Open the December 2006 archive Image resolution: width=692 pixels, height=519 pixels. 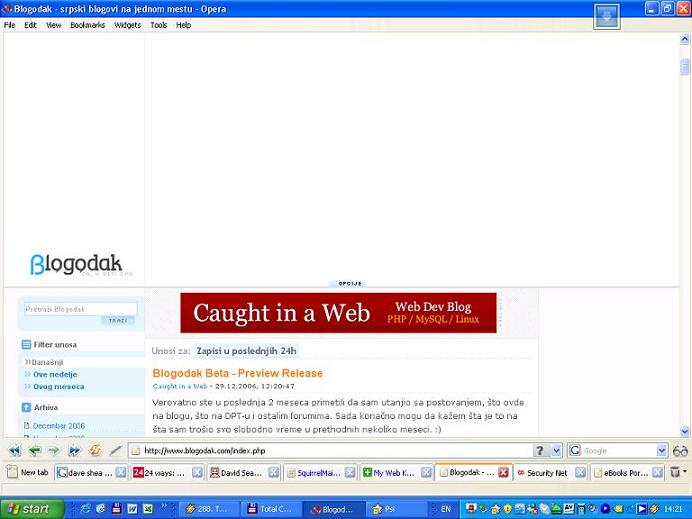point(59,426)
